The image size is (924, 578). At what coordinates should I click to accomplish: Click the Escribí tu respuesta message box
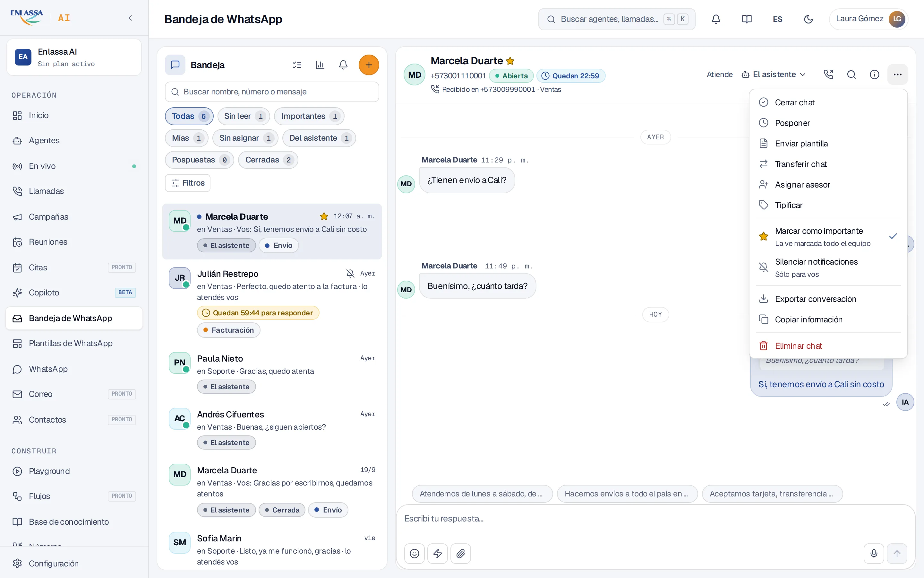click(x=655, y=519)
